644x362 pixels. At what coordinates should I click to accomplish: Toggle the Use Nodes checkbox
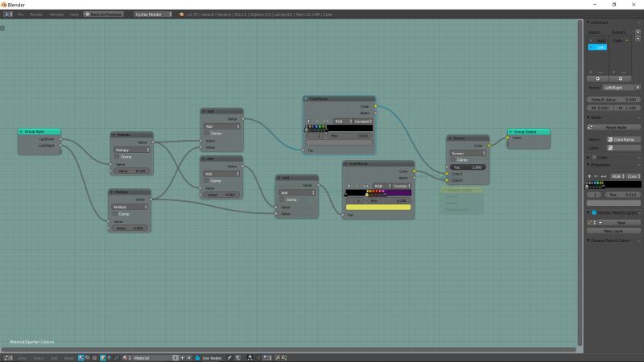coord(197,358)
